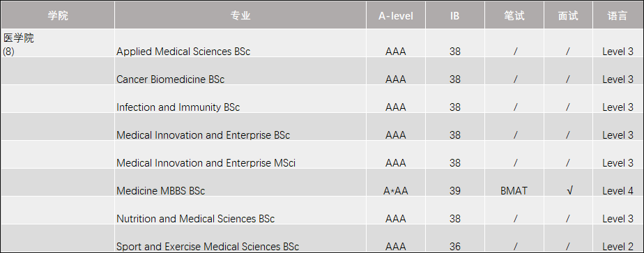Select the 专业 column header
644x253 pixels.
(x=240, y=15)
